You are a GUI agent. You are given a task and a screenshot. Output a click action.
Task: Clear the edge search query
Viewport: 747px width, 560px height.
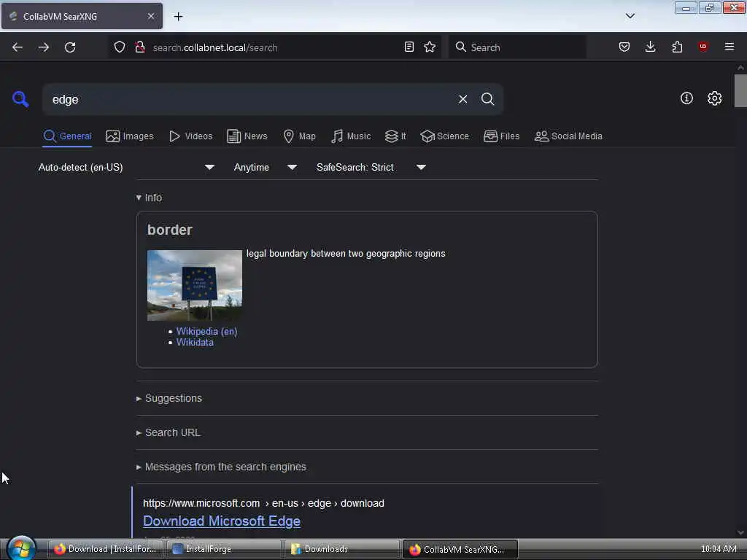click(462, 99)
